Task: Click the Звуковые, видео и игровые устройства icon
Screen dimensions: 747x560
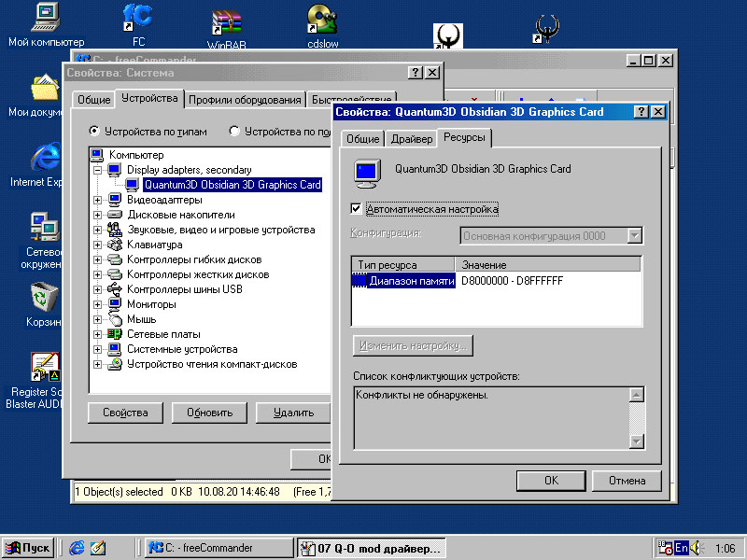Action: [x=114, y=230]
